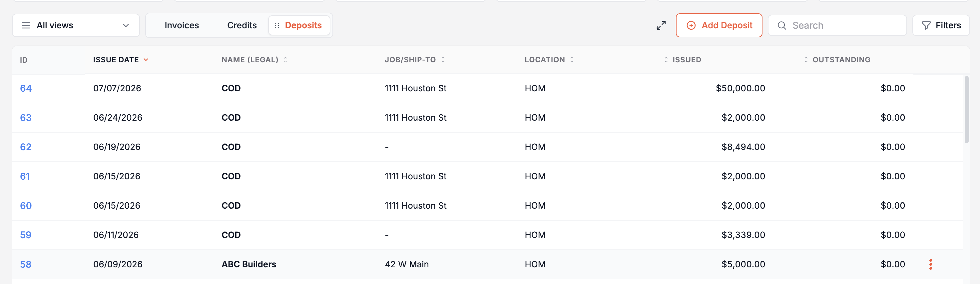The width and height of the screenshot is (980, 284).
Task: Sort by Issue Date column arrow
Action: pyautogui.click(x=146, y=60)
